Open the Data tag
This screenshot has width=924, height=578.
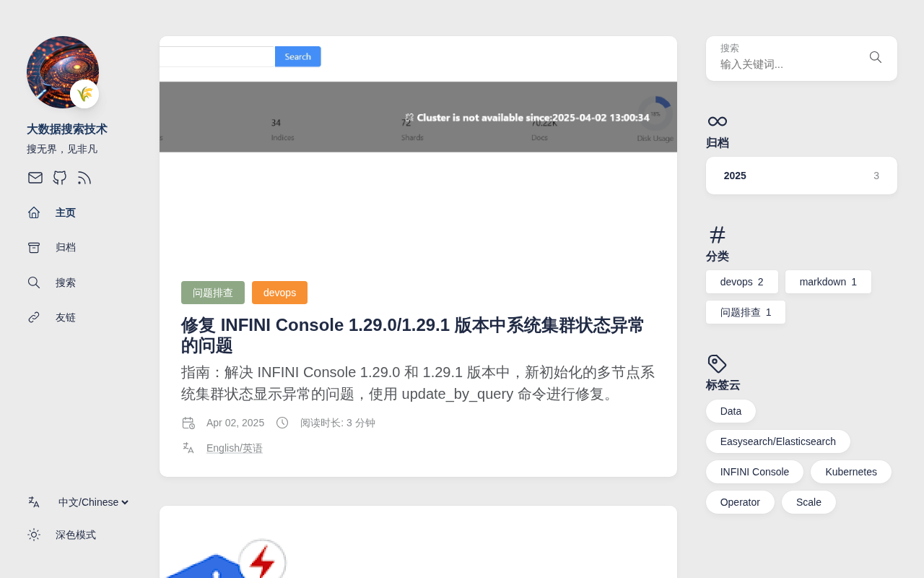tap(731, 411)
